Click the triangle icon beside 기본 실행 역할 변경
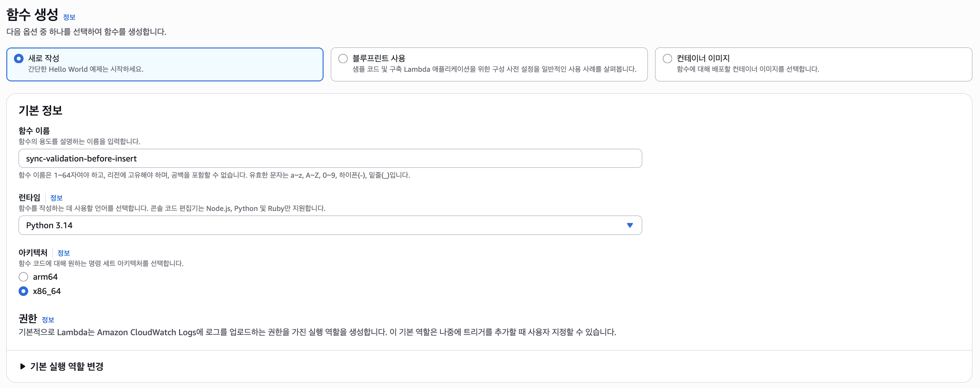This screenshot has width=980, height=388. click(23, 366)
